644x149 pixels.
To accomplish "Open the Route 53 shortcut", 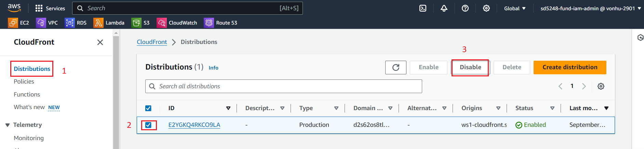I will [x=220, y=23].
